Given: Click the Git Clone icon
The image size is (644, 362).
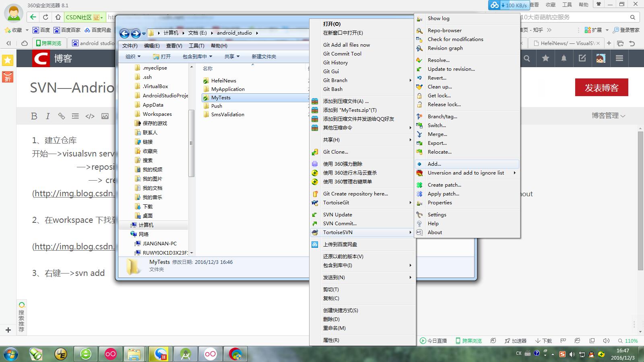Looking at the screenshot, I should pos(315,152).
